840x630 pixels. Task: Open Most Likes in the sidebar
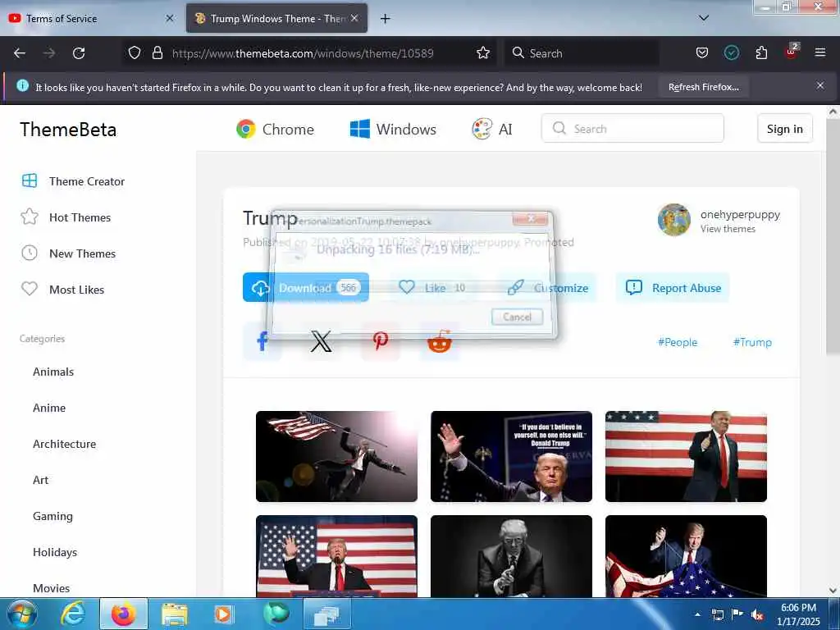(x=62, y=290)
